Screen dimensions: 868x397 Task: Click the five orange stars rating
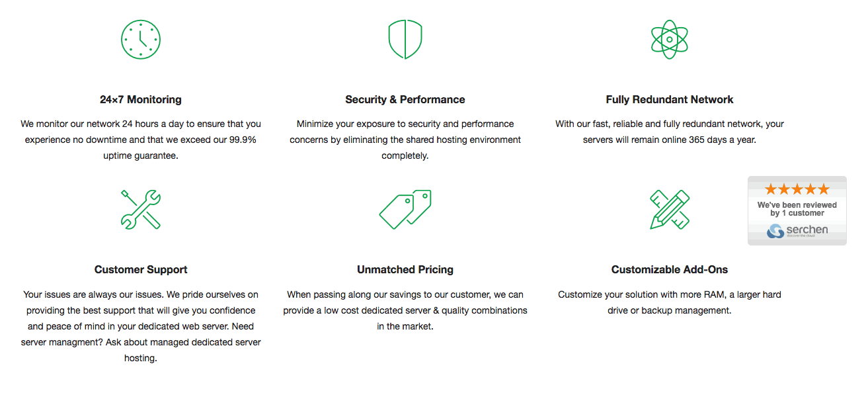[x=797, y=189]
